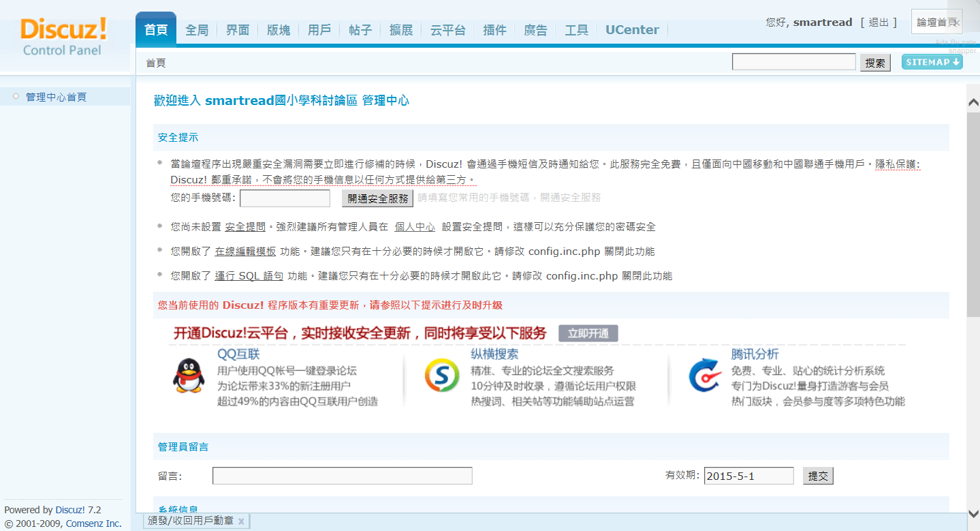Click the scrollbar up arrow
Viewport: 980px width, 531px height.
[x=973, y=102]
